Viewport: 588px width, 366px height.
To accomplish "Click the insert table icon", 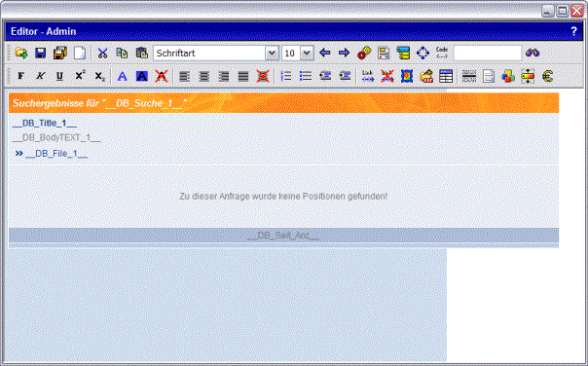I will (446, 77).
